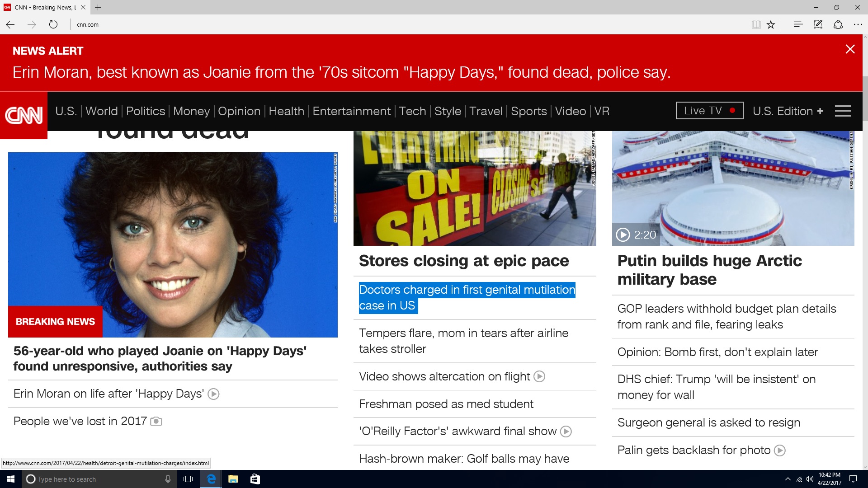Go back with the browser back arrow

click(x=10, y=24)
